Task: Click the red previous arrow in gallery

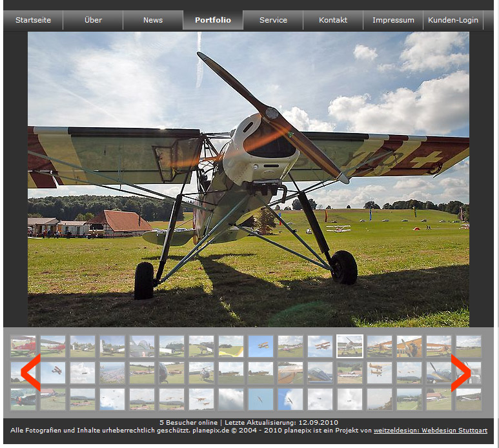Action: (30, 372)
